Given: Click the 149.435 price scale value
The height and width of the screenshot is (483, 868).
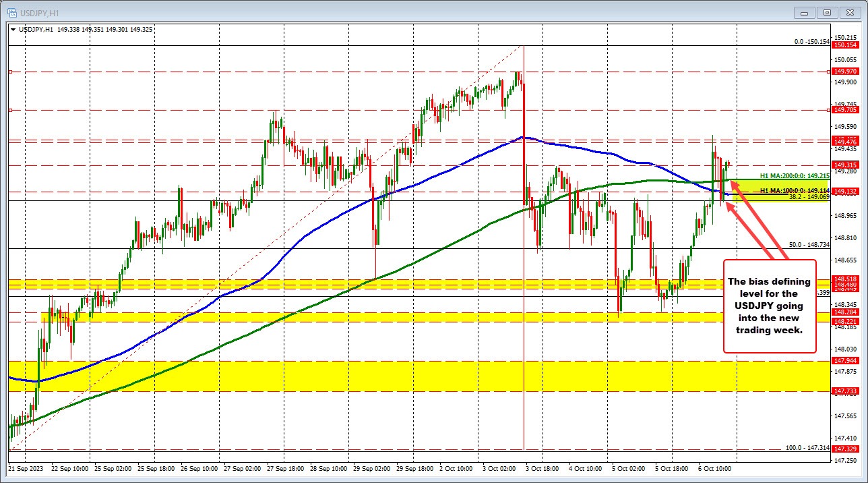Looking at the screenshot, I should pyautogui.click(x=844, y=148).
